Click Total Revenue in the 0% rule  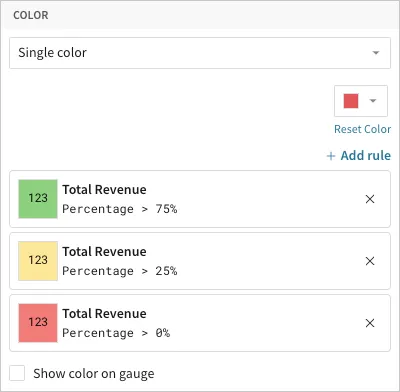pyautogui.click(x=104, y=314)
